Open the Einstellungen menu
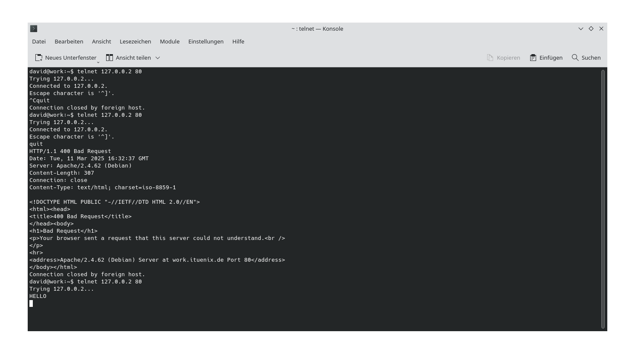635x364 pixels. (x=206, y=41)
